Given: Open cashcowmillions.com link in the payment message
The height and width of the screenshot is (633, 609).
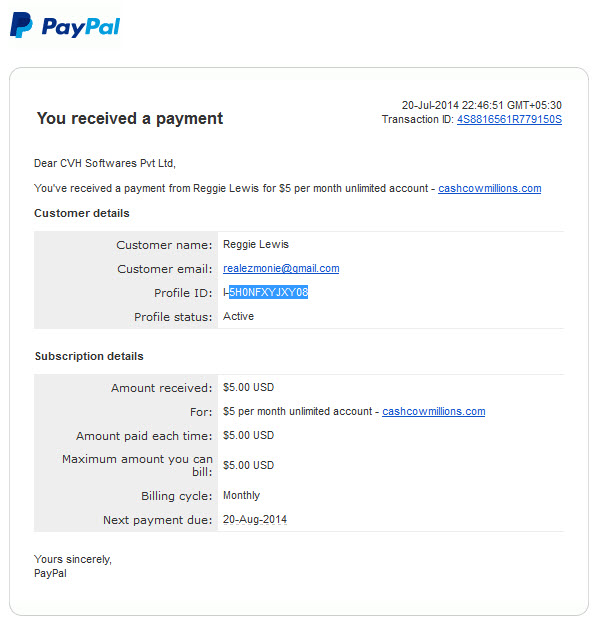Looking at the screenshot, I should (x=490, y=188).
